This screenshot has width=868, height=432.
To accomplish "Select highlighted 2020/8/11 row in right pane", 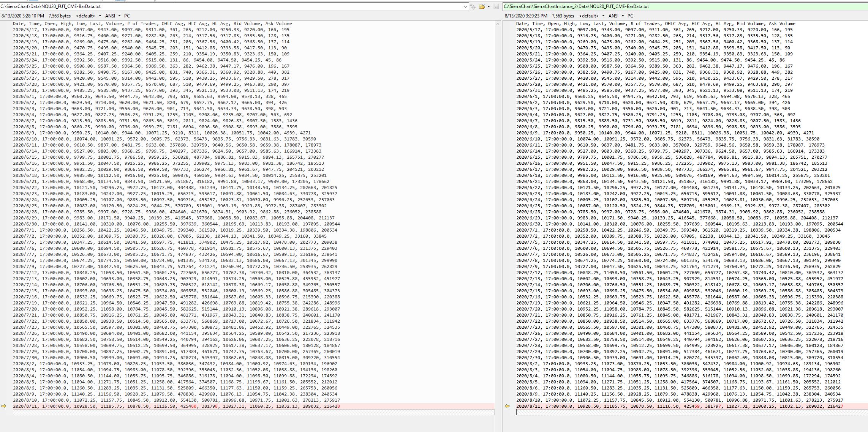I will (680, 406).
